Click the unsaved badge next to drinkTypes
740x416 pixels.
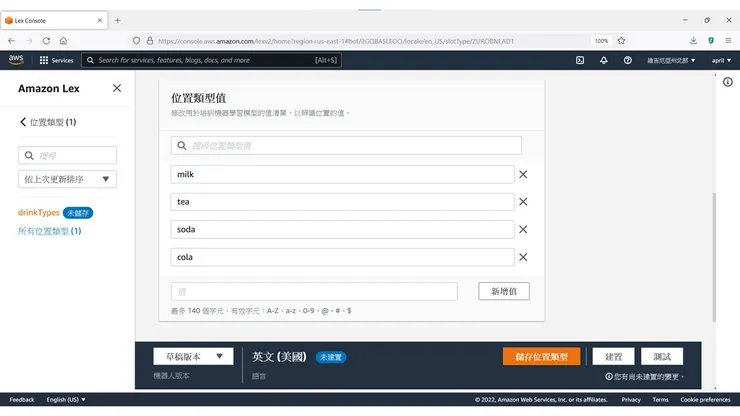[x=78, y=213]
